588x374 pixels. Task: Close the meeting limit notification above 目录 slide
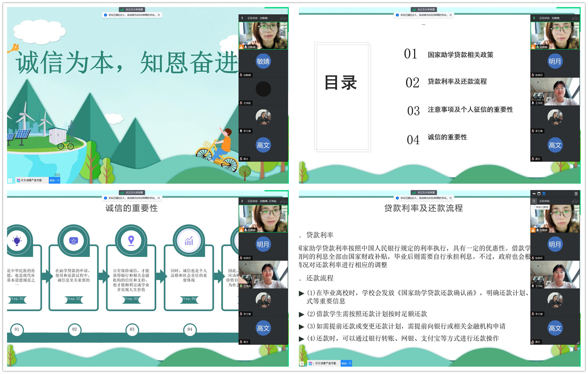pyautogui.click(x=450, y=15)
